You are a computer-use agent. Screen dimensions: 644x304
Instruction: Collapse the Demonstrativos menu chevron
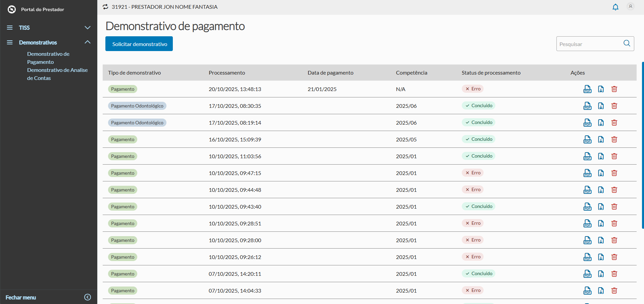(88, 42)
